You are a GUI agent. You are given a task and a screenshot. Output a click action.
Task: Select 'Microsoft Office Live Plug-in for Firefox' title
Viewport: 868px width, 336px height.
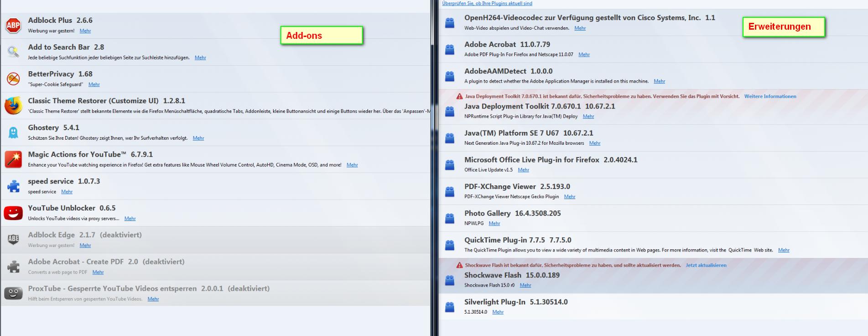[532, 160]
